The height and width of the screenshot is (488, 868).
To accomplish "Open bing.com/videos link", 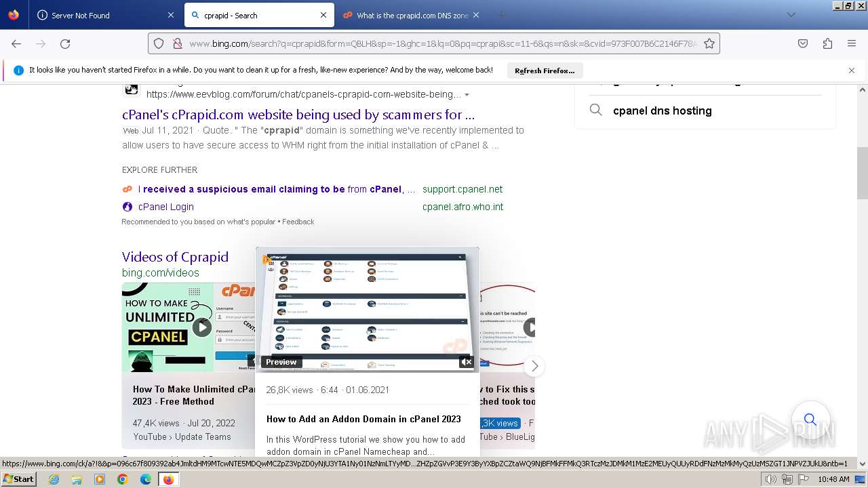I will click(161, 272).
